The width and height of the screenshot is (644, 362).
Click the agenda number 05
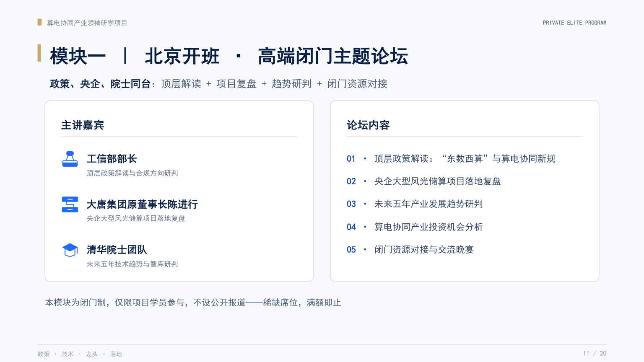(351, 250)
